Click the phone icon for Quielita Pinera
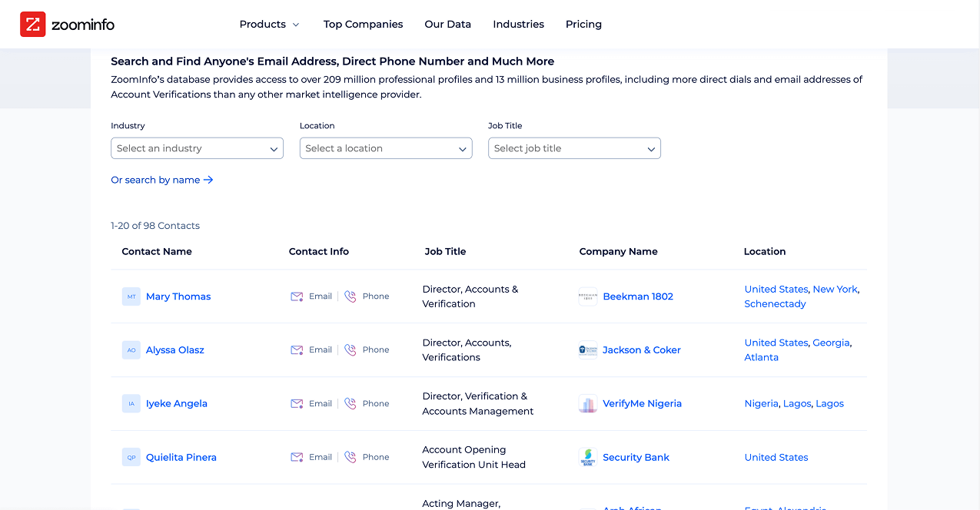 coord(350,458)
